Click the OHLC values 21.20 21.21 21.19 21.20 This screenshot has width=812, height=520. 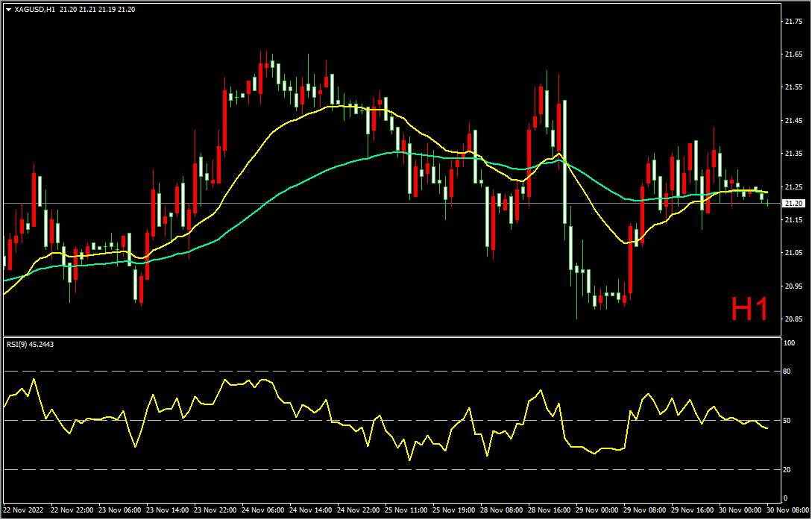97,9
